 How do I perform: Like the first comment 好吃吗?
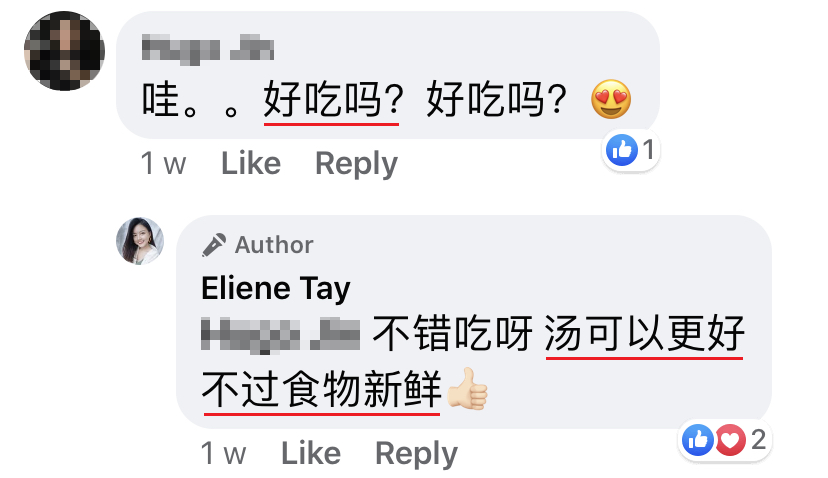pos(251,163)
